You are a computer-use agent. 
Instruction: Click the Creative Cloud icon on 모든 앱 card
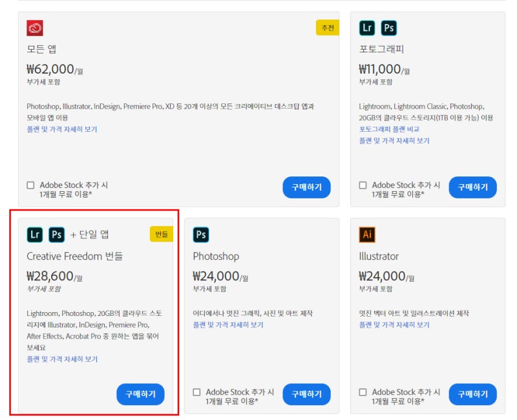click(35, 28)
